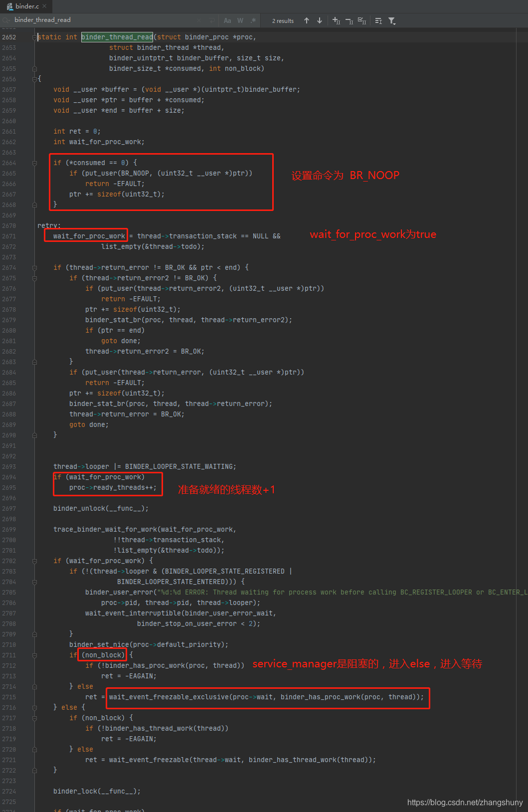
Task: Toggle fold marker at line 2655
Action: [34, 69]
